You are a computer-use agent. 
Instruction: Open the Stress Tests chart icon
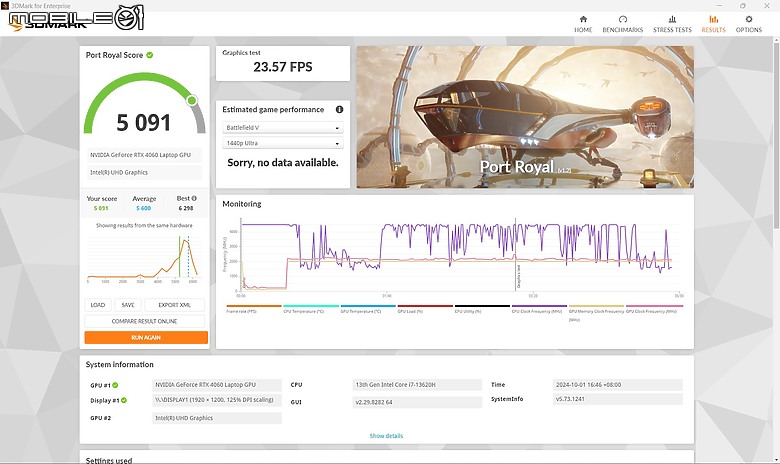(x=672, y=19)
